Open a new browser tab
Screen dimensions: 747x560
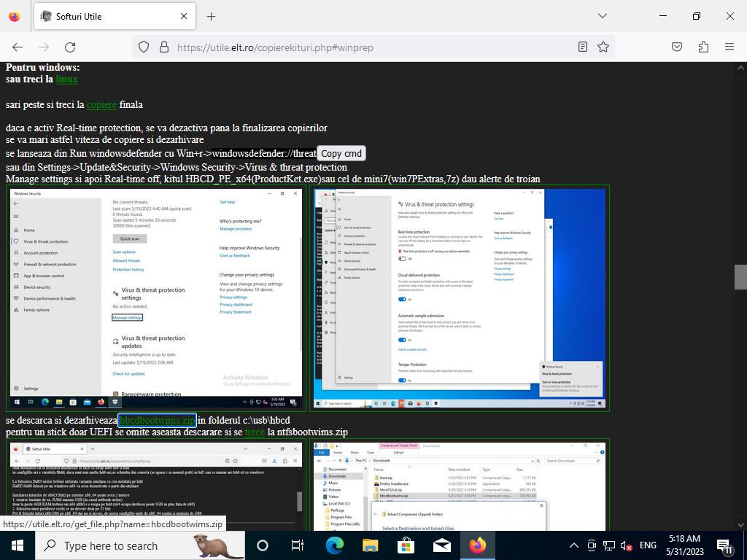click(211, 16)
